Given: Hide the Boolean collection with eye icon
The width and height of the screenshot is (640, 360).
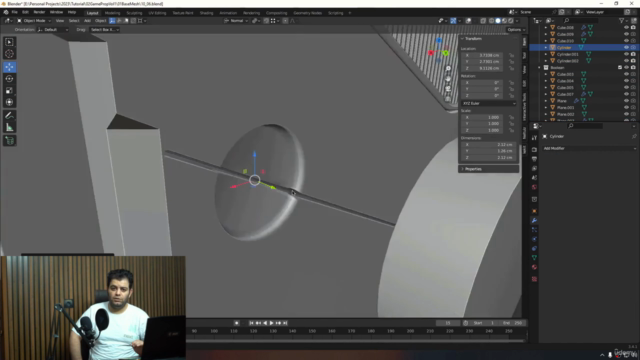Looking at the screenshot, I should click(x=627, y=67).
